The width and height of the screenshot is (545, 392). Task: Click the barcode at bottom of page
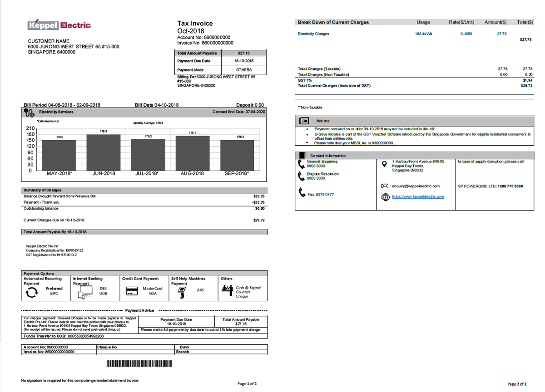(139, 363)
